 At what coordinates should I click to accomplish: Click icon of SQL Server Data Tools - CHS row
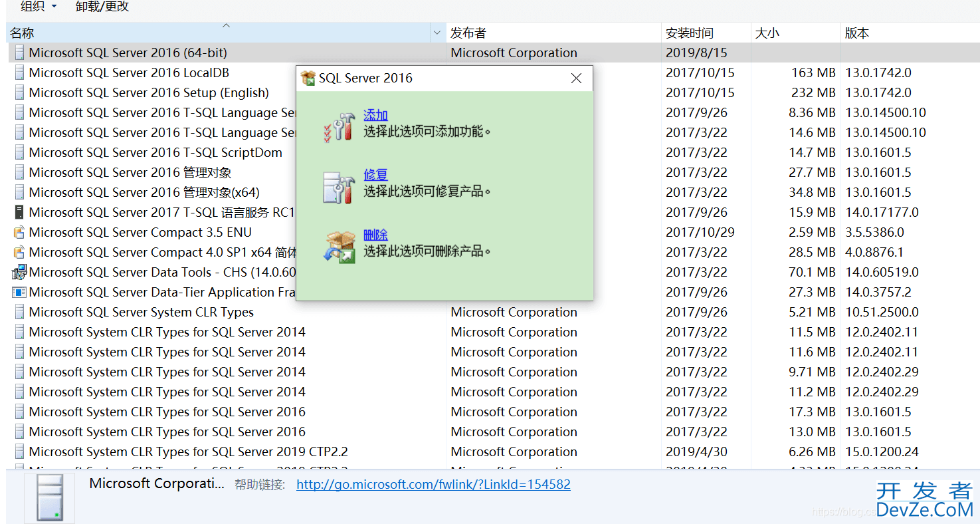coord(19,272)
